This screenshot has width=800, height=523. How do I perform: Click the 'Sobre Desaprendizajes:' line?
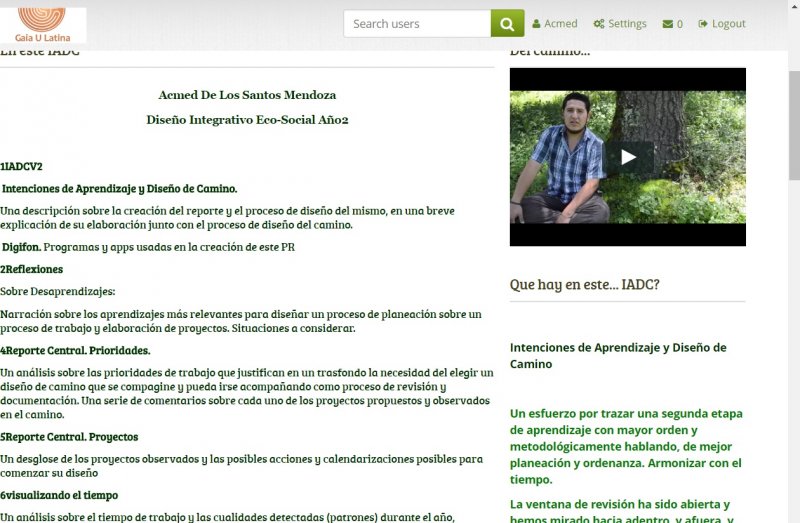pyautogui.click(x=58, y=291)
